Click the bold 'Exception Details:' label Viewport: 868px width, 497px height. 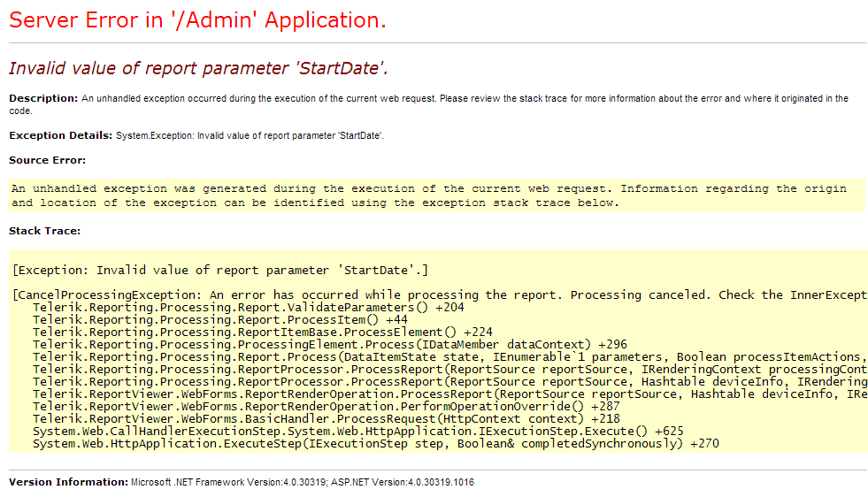[60, 135]
